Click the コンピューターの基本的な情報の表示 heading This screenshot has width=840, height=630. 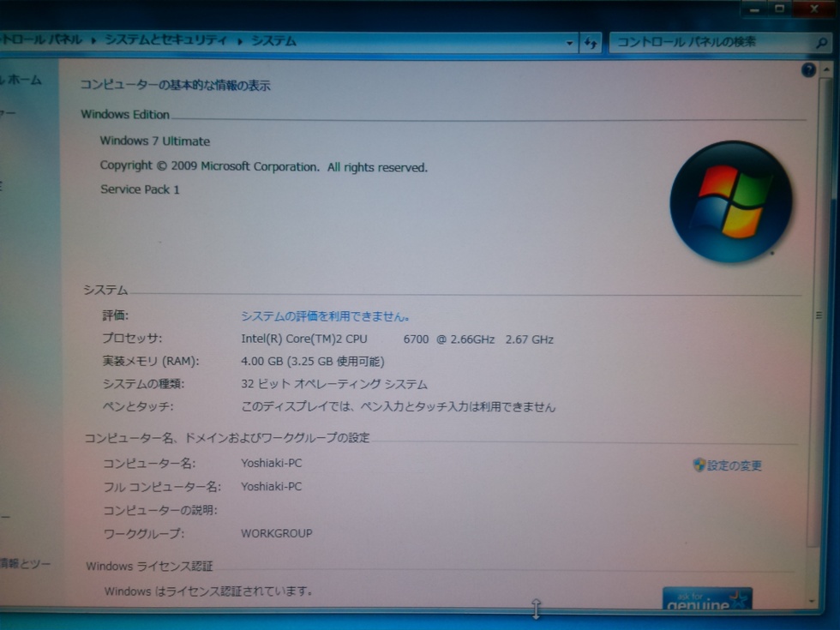[175, 85]
